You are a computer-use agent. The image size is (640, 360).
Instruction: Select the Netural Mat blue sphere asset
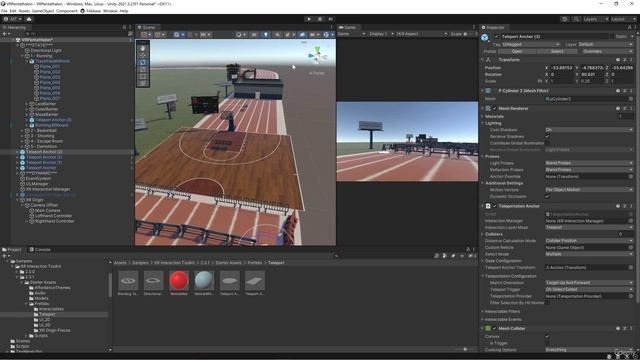click(x=204, y=280)
